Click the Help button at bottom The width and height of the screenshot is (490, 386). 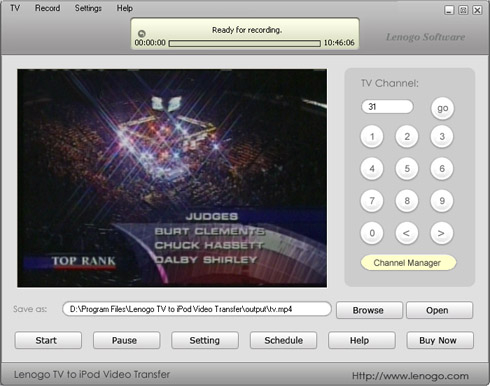pos(362,340)
